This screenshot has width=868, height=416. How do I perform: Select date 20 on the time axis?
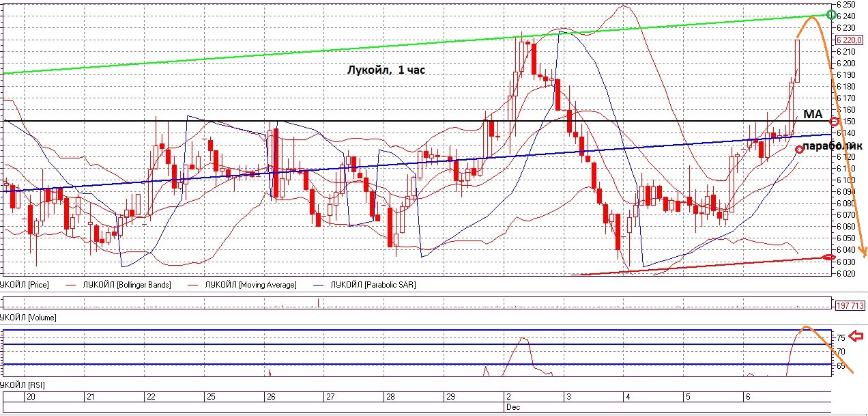pyautogui.click(x=31, y=397)
